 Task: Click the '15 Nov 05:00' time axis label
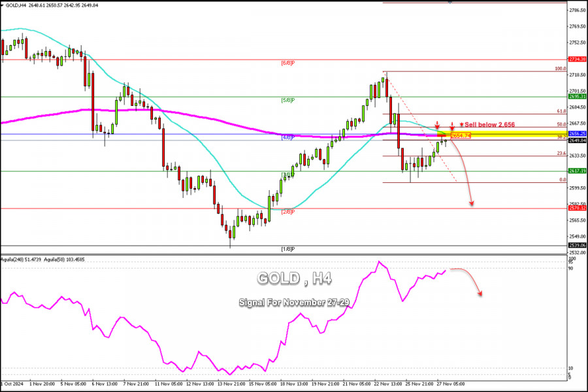(x=263, y=384)
